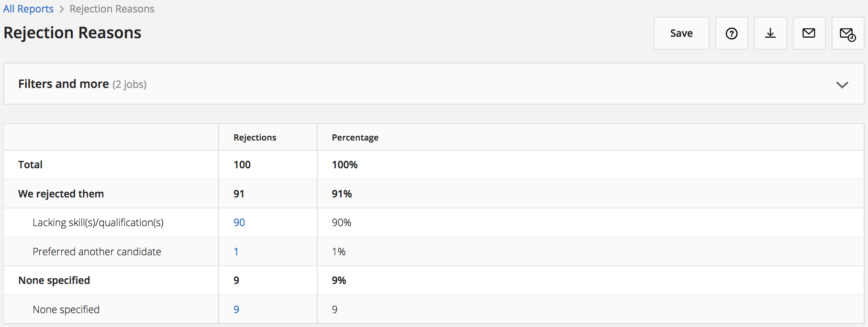Select the bold None specified category row
This screenshot has height=327, width=868.
54,281
